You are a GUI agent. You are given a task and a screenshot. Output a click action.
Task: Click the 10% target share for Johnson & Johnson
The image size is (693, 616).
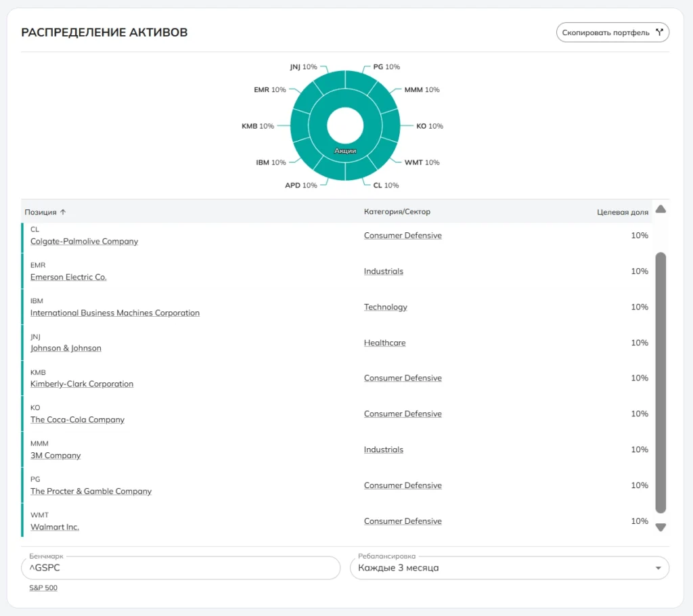(640, 343)
